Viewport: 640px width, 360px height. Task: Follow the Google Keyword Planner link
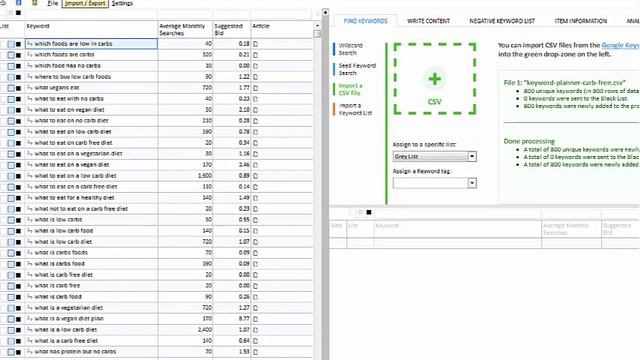tap(620, 45)
